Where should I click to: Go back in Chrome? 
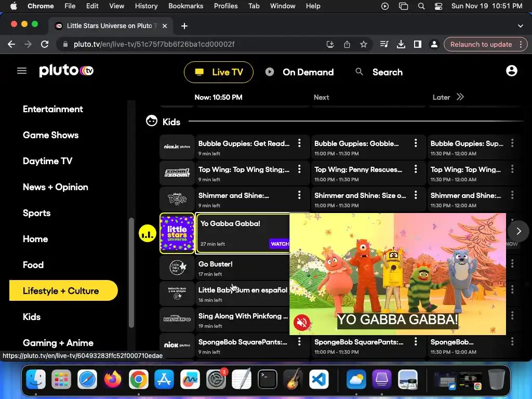coord(11,44)
